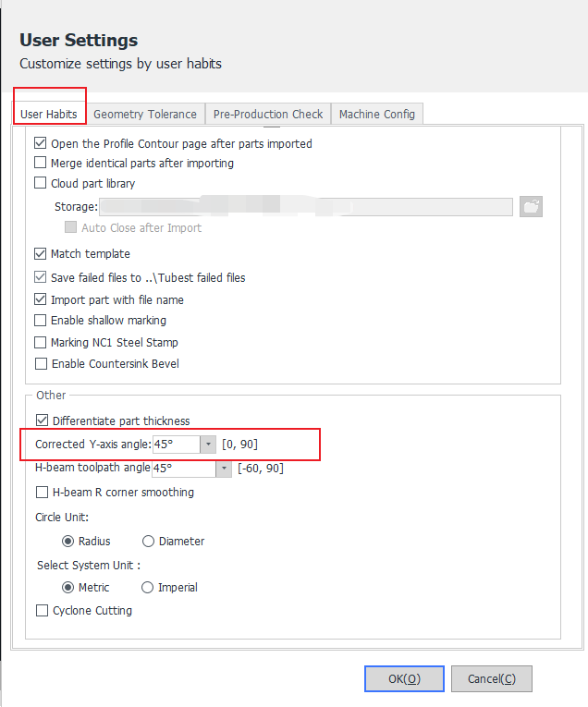Screen dimensions: 588x707
Task: Uncheck Match template option
Action: point(41,253)
